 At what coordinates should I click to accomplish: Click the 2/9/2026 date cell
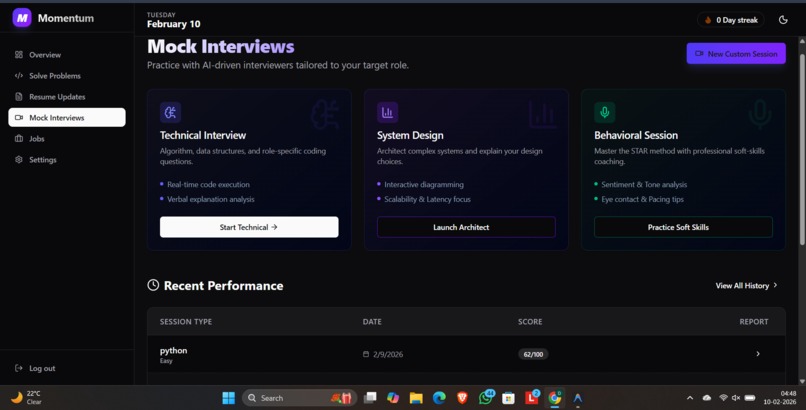point(383,354)
